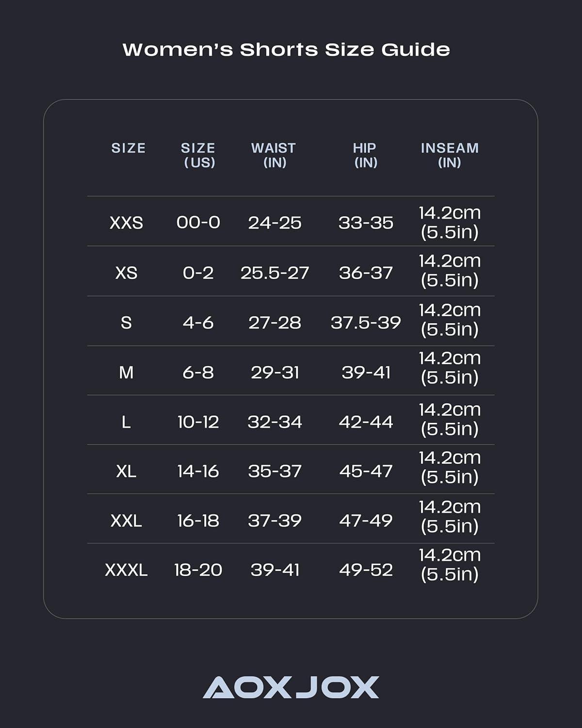The height and width of the screenshot is (728, 582).
Task: Click the SIZE (US) column header
Action: pyautogui.click(x=198, y=155)
